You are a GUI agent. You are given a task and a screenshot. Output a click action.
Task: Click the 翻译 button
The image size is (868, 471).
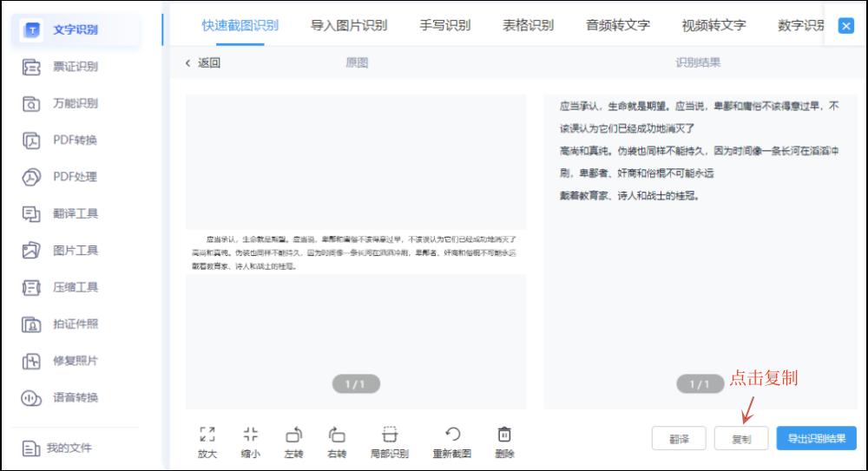(x=679, y=439)
